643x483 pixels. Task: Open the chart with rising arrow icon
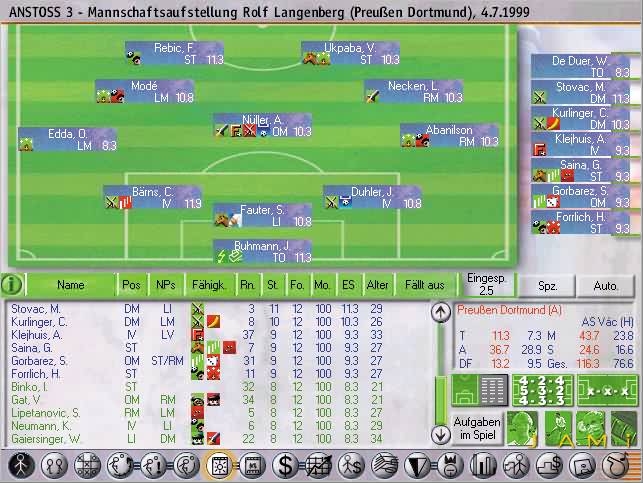point(318,465)
